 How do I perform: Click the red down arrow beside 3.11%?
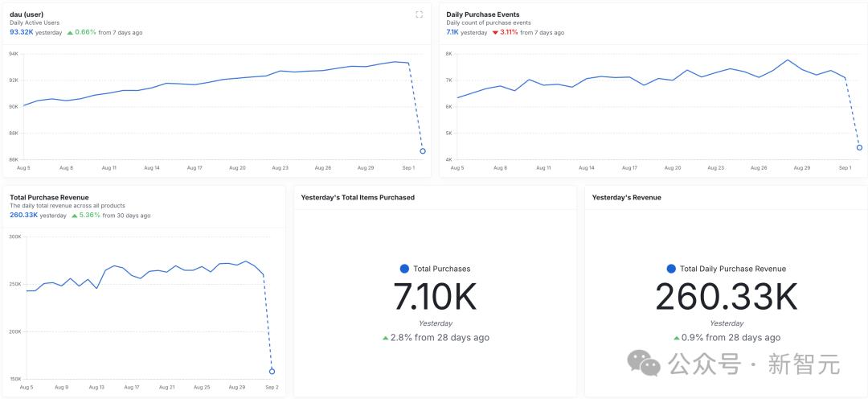(x=495, y=33)
